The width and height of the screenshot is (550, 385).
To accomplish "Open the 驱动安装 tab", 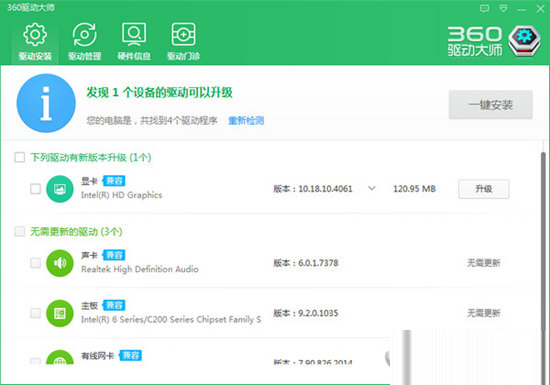I will 35,42.
